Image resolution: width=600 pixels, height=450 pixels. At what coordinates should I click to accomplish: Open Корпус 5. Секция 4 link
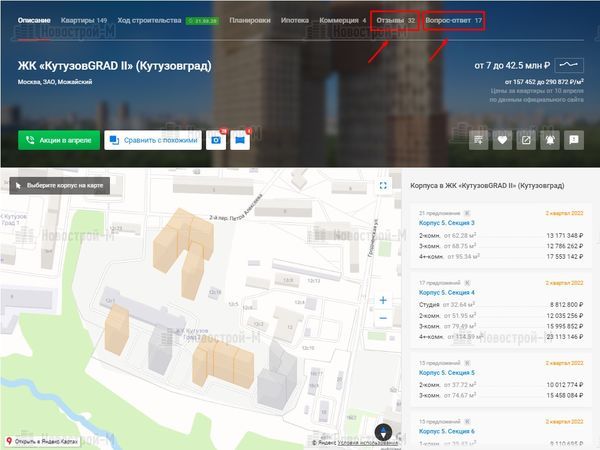click(x=453, y=292)
